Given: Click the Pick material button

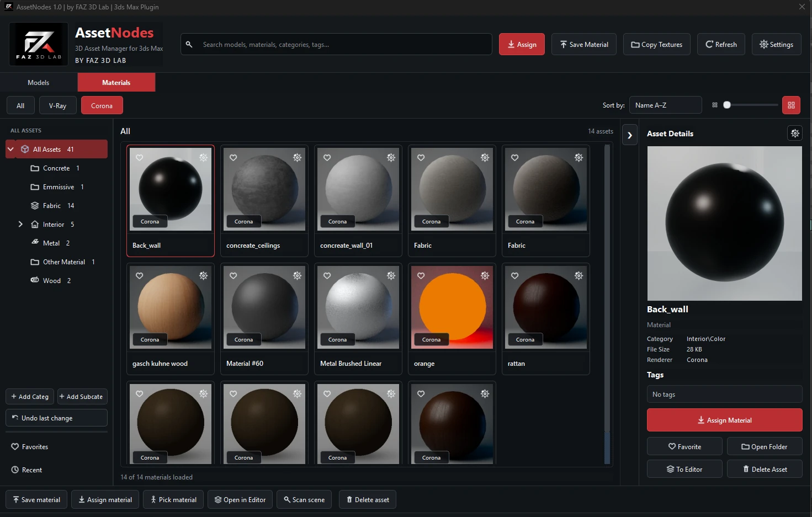Looking at the screenshot, I should (x=173, y=499).
